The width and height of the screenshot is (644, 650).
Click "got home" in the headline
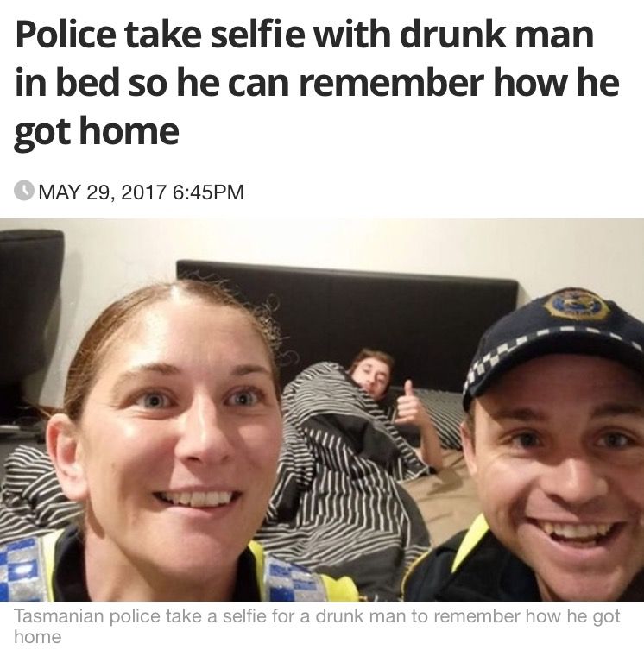click(x=97, y=132)
